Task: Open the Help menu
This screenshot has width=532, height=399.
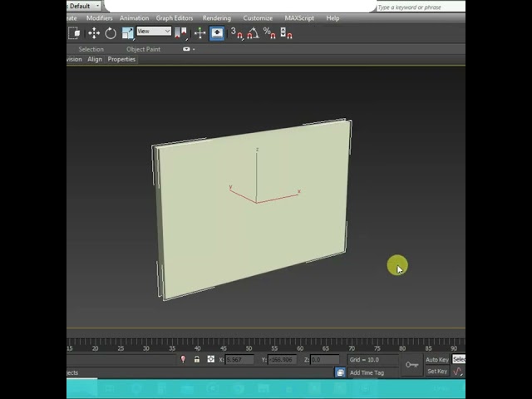Action: [332, 18]
